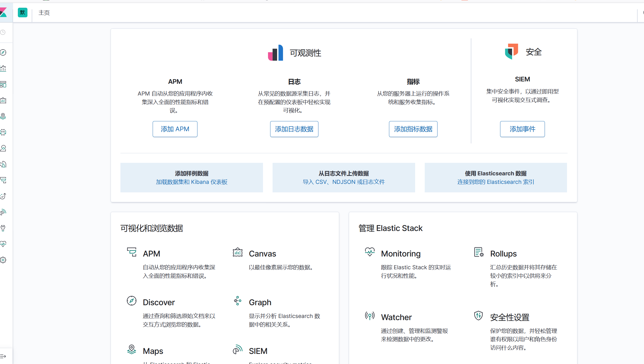This screenshot has width=644, height=364.
Task: Open Stack Monitoring heartbeat sidebar icon
Action: [x=3, y=244]
